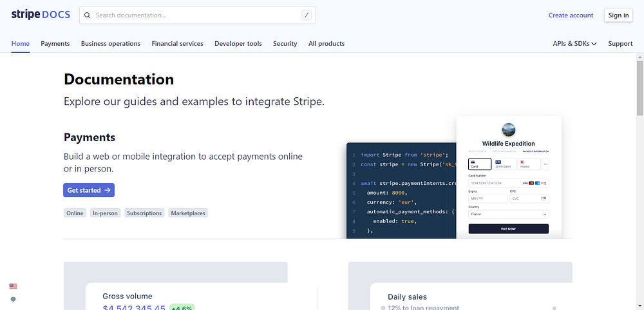
Task: Open the Create account link
Action: point(571,15)
